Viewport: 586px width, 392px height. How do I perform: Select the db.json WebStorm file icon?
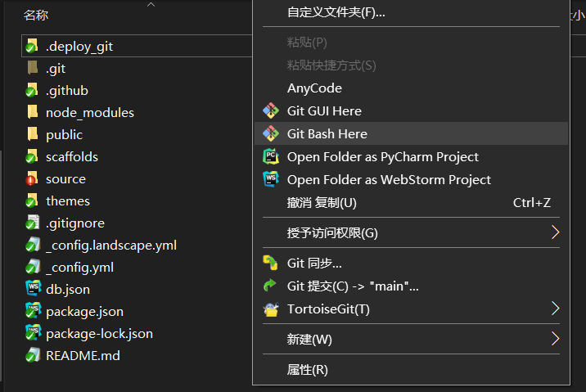pos(33,289)
